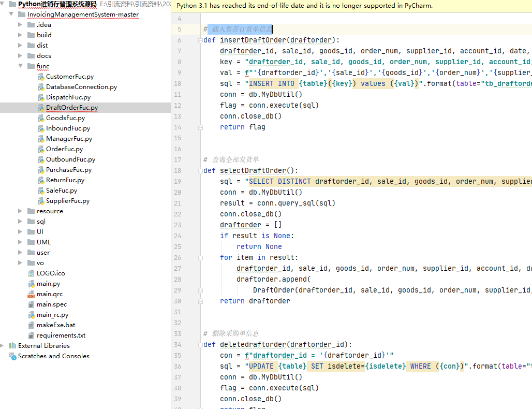The image size is (532, 409).
Task: Expand the docs folder arrow
Action: pyautogui.click(x=20, y=56)
